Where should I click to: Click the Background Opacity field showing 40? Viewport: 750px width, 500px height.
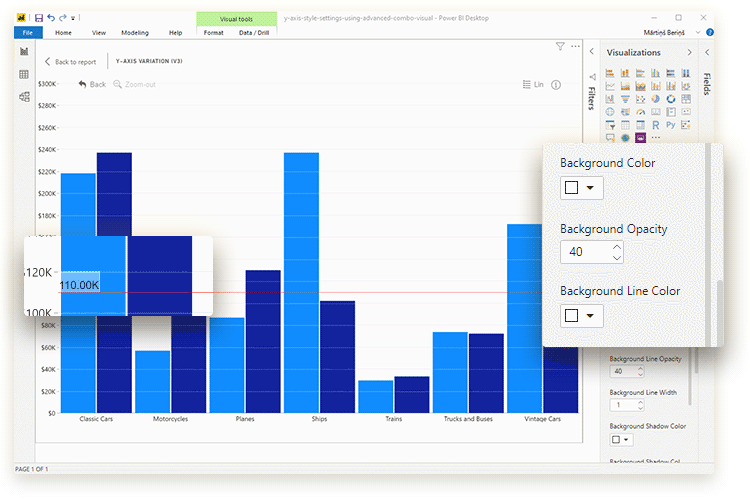pyautogui.click(x=592, y=252)
